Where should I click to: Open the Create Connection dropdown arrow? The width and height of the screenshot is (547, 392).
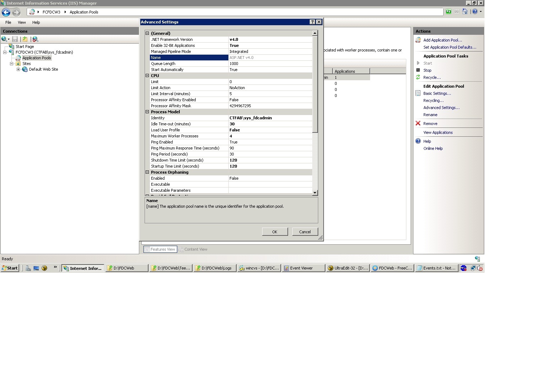[x=9, y=39]
